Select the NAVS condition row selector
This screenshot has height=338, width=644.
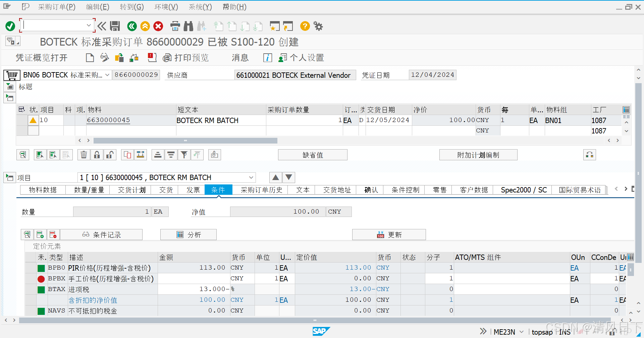click(x=31, y=311)
